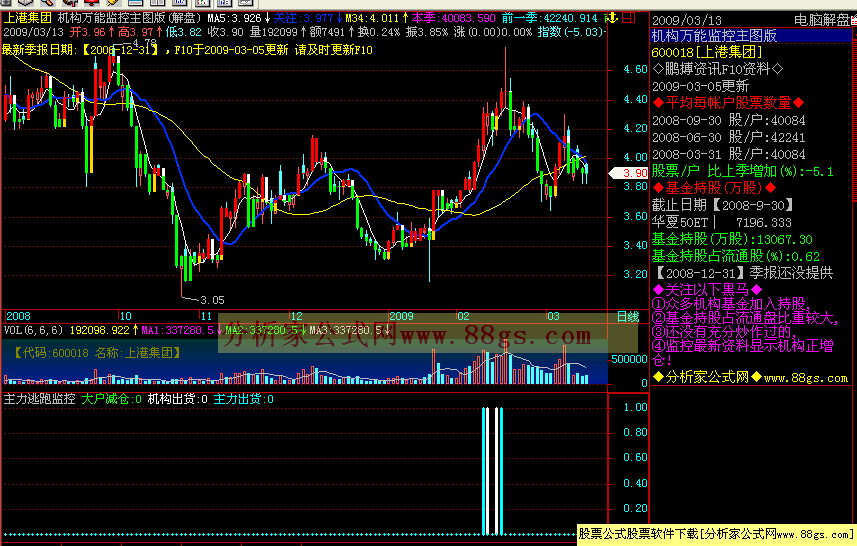Viewport: 857px width, 546px height.
Task: Click the 10 month marker on time axis
Action: 125,316
